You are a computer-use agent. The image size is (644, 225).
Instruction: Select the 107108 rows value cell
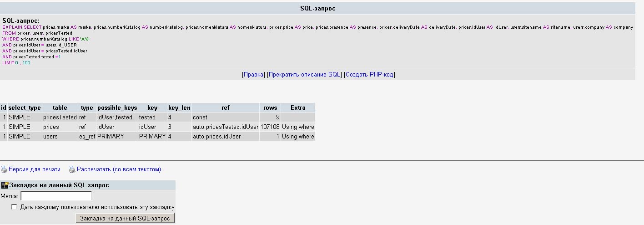(x=270, y=127)
